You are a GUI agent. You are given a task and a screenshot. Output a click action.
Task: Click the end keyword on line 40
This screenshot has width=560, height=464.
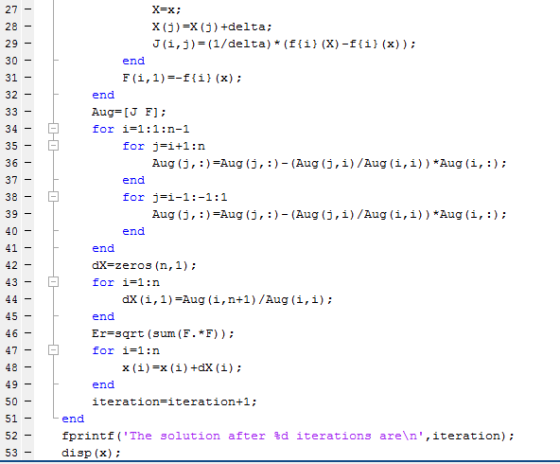pos(134,231)
